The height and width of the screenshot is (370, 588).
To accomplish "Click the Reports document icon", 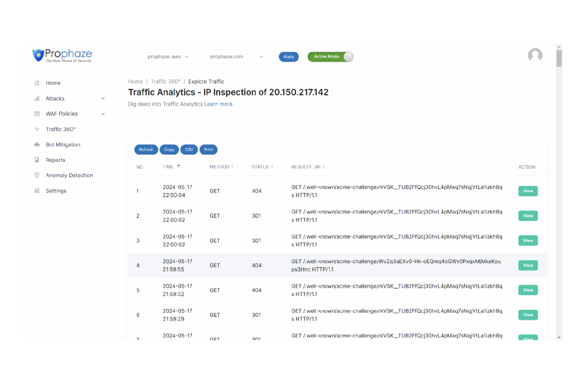I will point(37,160).
